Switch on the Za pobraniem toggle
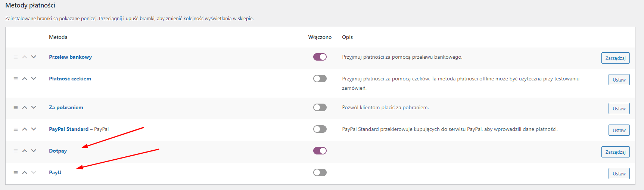The height and width of the screenshot is (190, 644). click(x=320, y=107)
